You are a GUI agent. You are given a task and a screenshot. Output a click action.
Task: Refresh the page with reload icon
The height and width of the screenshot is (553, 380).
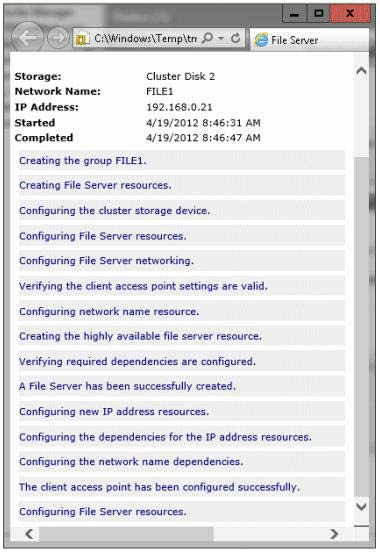pos(235,38)
